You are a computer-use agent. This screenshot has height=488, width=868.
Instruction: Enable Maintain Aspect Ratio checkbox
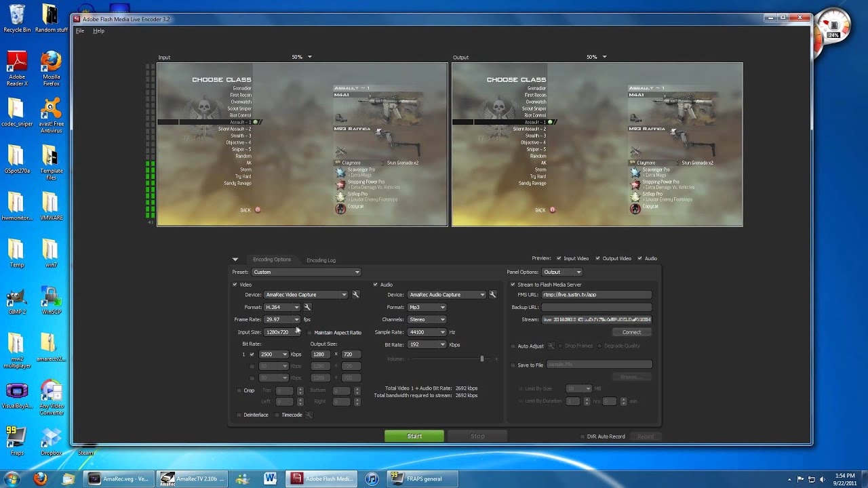pyautogui.click(x=310, y=333)
